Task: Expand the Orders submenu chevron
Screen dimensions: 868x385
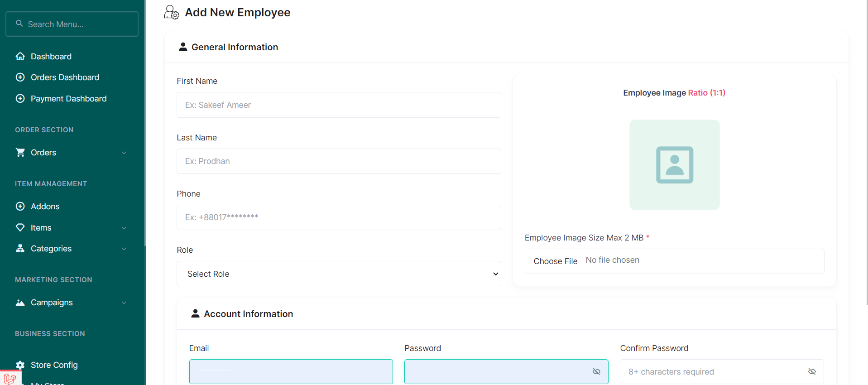Action: [124, 153]
